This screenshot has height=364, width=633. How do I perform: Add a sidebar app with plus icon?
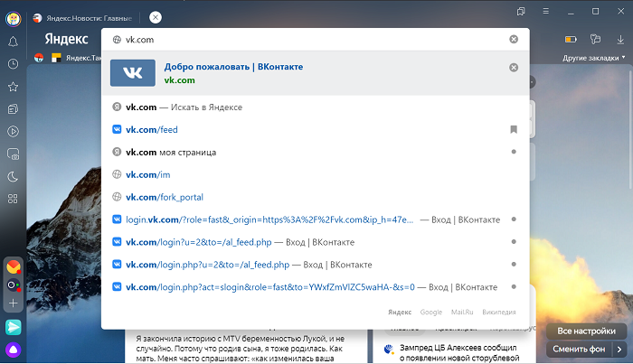click(x=14, y=304)
